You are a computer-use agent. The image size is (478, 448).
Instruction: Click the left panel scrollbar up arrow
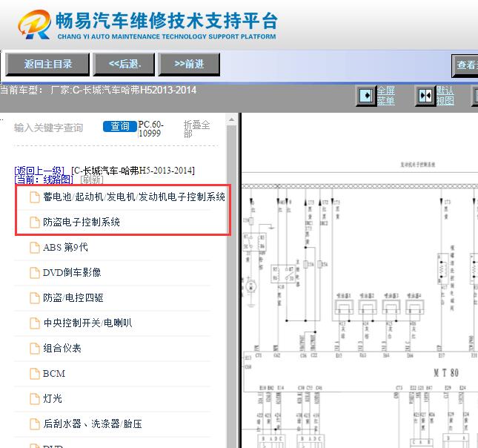pyautogui.click(x=232, y=119)
